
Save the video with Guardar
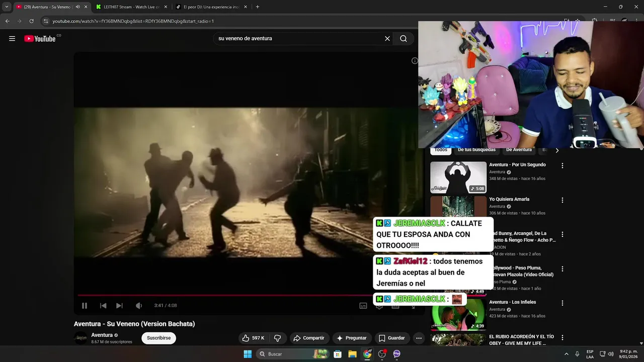pyautogui.click(x=391, y=338)
